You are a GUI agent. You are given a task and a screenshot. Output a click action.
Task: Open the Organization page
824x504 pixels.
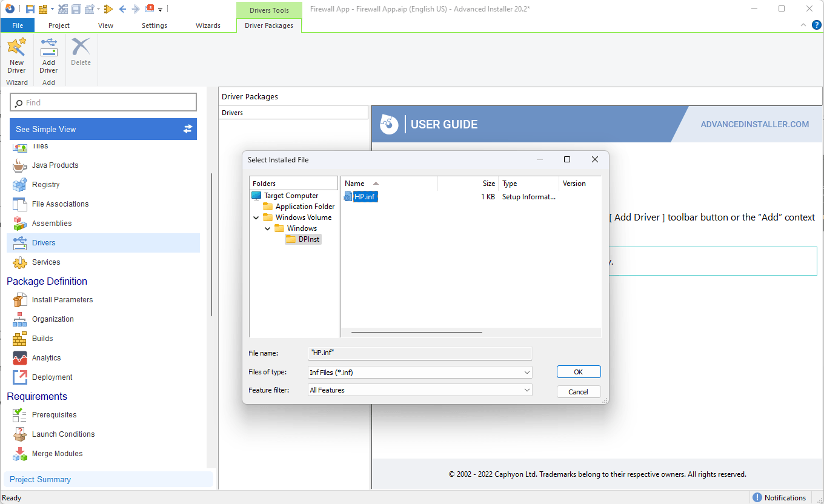53,319
